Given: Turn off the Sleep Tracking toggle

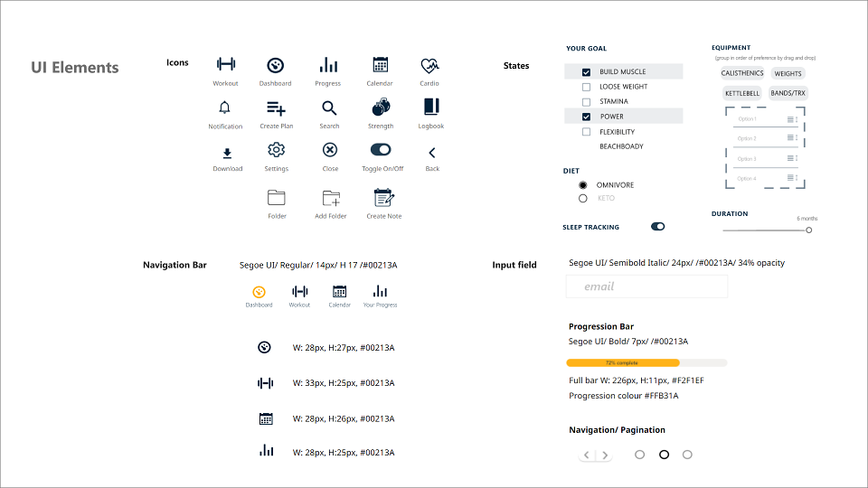Looking at the screenshot, I should tap(657, 226).
